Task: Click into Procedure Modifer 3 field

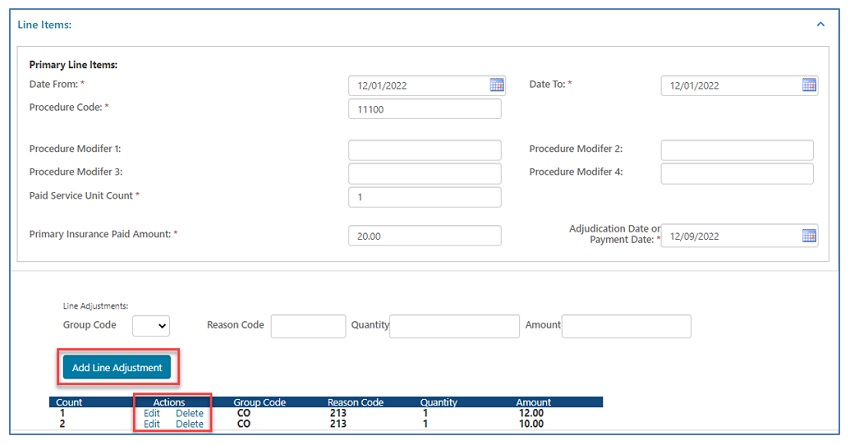Action: tap(425, 174)
